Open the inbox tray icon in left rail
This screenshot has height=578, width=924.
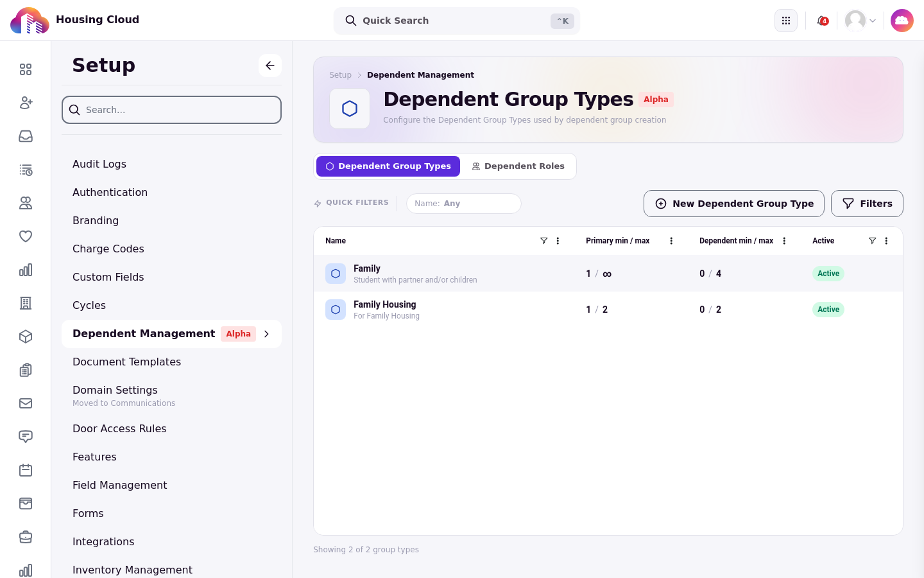[26, 136]
